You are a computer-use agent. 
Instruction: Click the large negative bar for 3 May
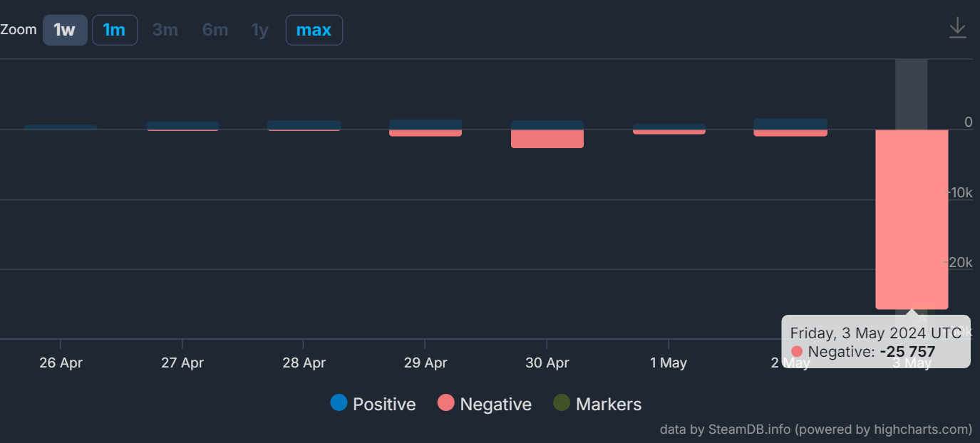click(x=912, y=214)
